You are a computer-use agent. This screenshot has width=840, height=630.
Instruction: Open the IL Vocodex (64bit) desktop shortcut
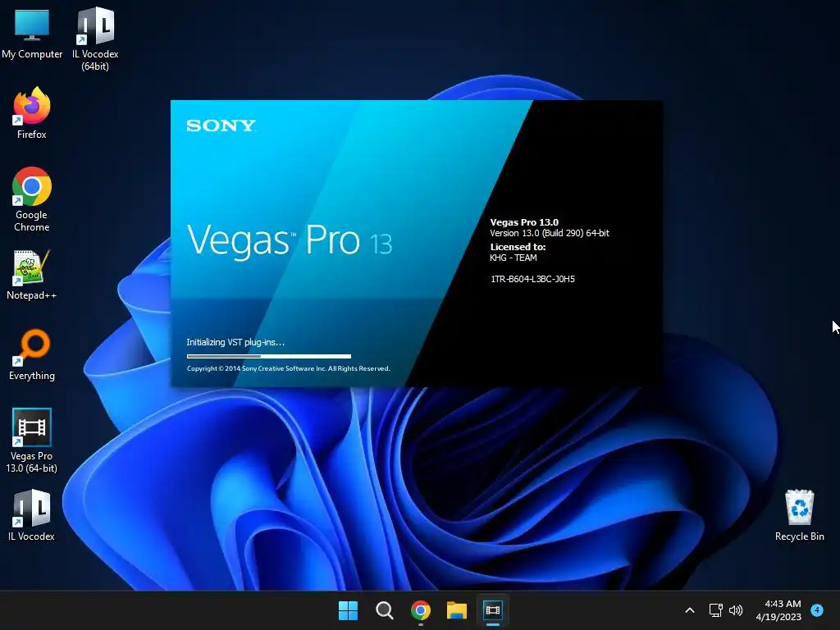[x=95, y=39]
